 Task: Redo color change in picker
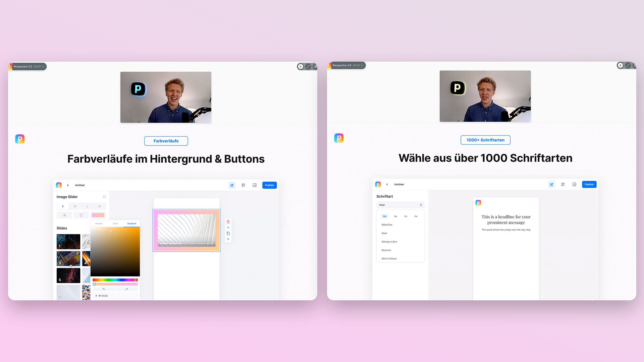pyautogui.click(x=126, y=289)
